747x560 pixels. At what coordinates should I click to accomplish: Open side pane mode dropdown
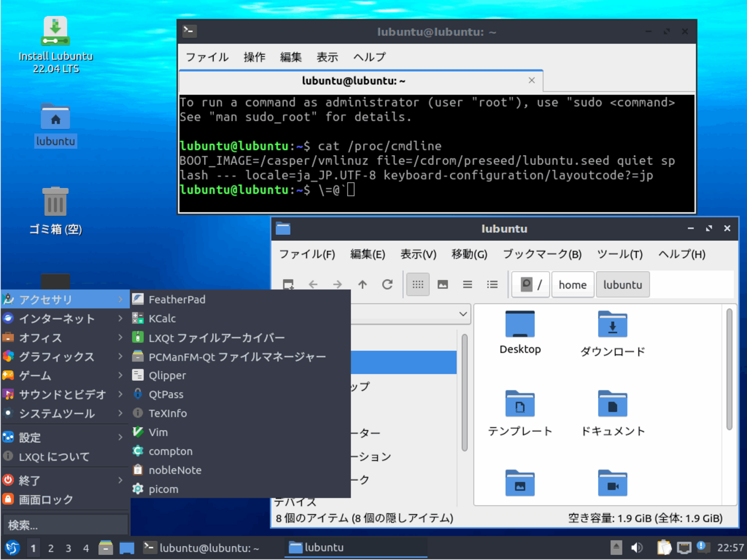(x=463, y=314)
